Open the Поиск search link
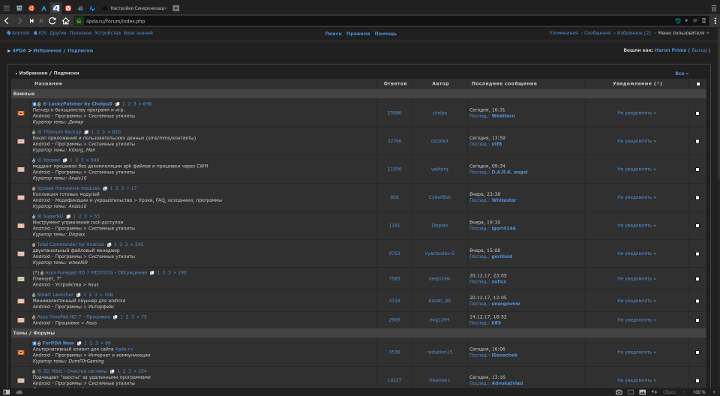Image resolution: width=720 pixels, height=396 pixels. (333, 34)
